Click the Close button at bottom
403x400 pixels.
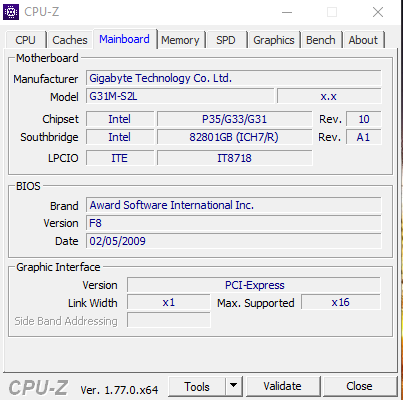point(359,386)
